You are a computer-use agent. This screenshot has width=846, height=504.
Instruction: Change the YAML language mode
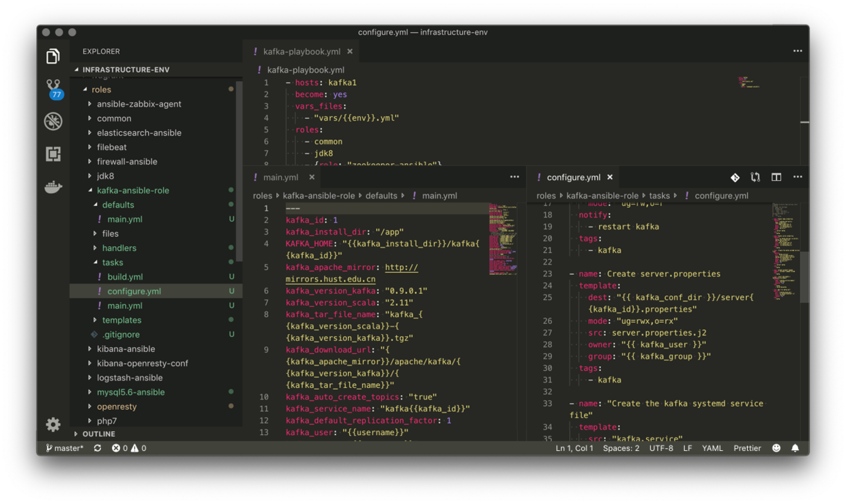pos(712,448)
